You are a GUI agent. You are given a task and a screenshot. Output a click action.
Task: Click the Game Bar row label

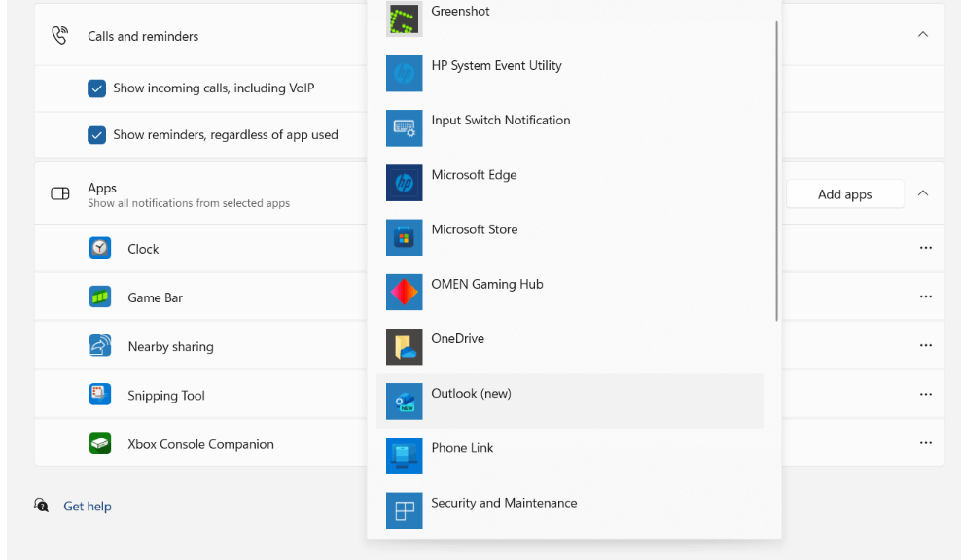click(x=155, y=297)
